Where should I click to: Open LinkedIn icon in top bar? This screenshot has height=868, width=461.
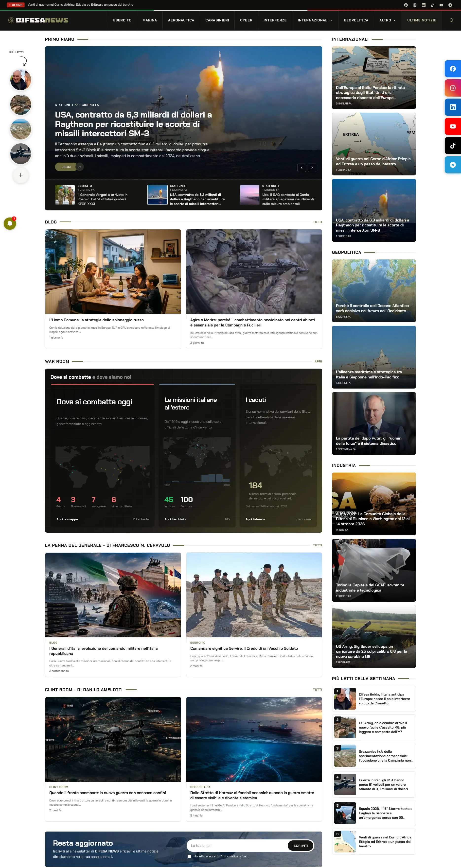click(x=424, y=5)
